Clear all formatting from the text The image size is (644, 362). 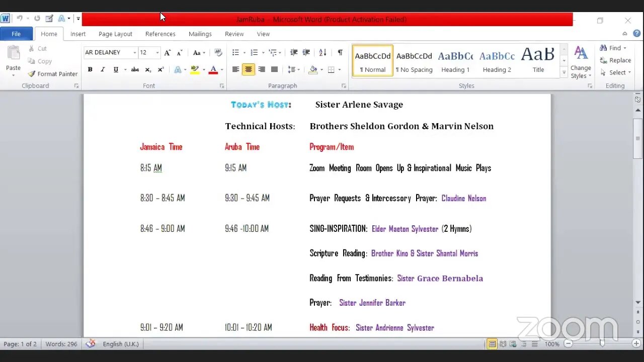tap(218, 52)
